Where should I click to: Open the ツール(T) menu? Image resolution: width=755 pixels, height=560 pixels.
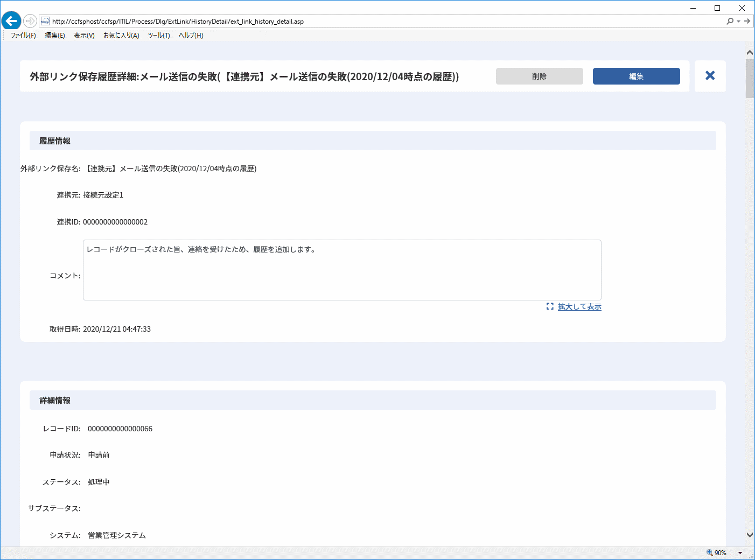point(159,36)
